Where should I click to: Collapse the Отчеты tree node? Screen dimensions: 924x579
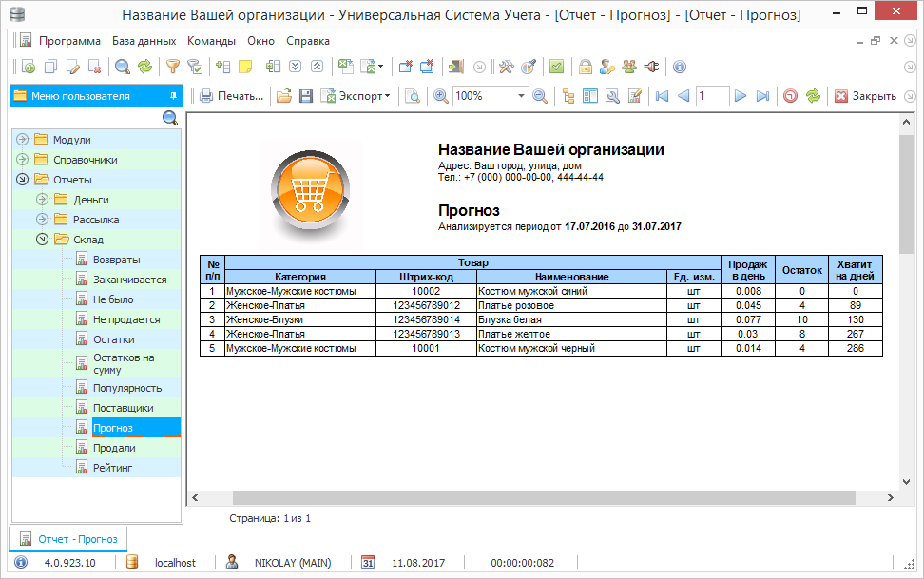(x=23, y=180)
